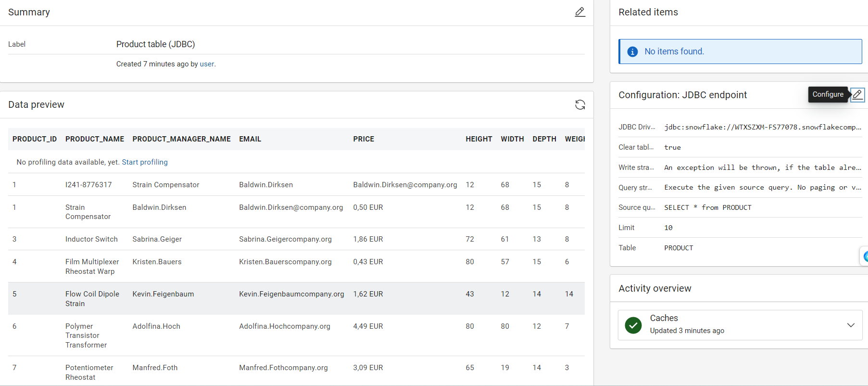This screenshot has width=868, height=386.
Task: Refresh the Data preview table
Action: pyautogui.click(x=580, y=105)
